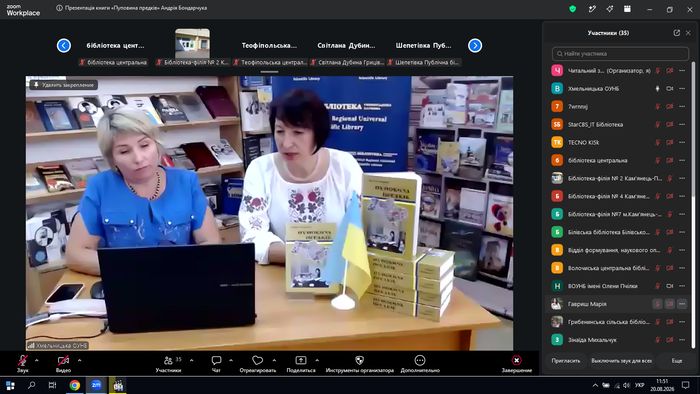The height and width of the screenshot is (394, 700).
Task: Mute Хмельницька ОУНБ microphone
Action: click(657, 89)
